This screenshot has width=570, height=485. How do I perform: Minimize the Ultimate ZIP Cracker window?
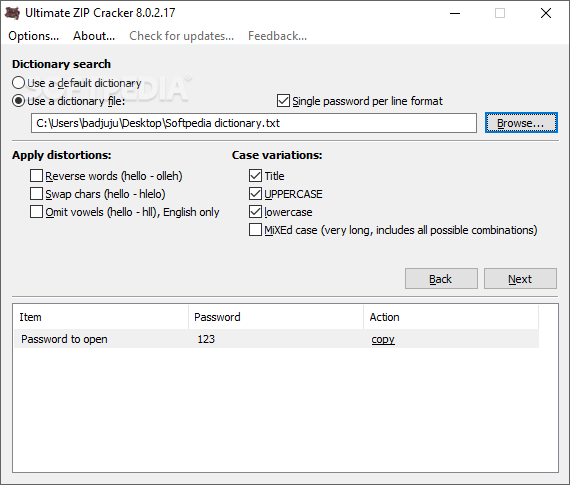[455, 13]
